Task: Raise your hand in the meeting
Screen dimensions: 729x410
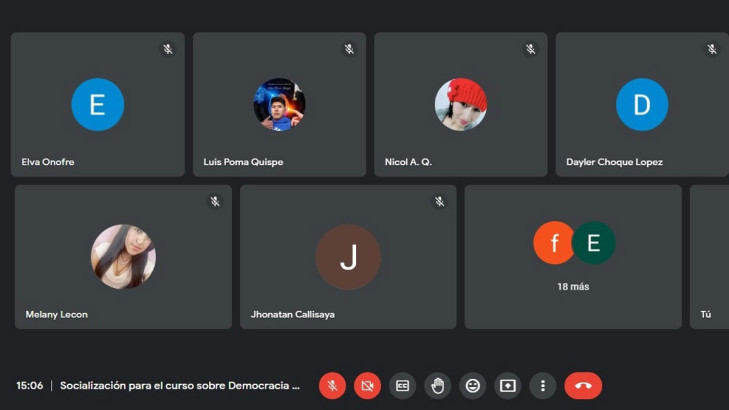Action: [437, 385]
